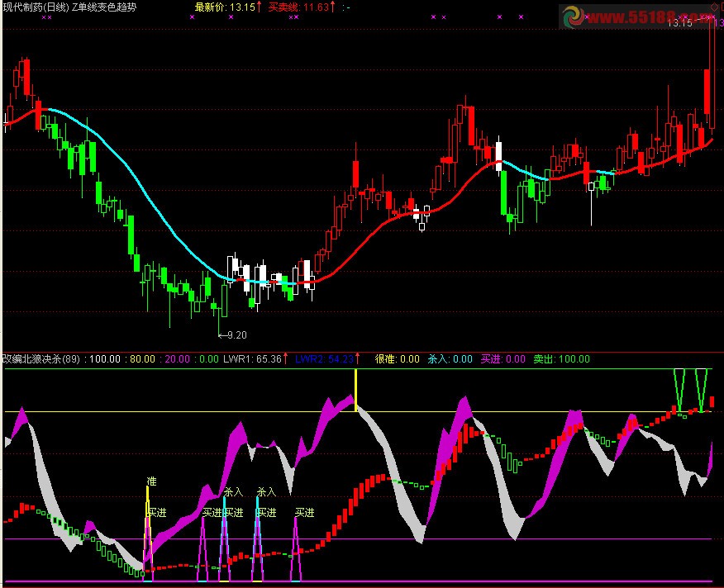Click the 13.15 price label on chart
The width and height of the screenshot is (724, 588).
pos(679,23)
